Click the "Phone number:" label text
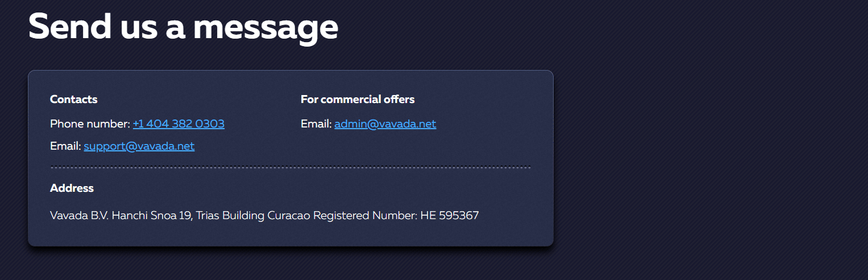Image resolution: width=868 pixels, height=280 pixels. [90, 124]
